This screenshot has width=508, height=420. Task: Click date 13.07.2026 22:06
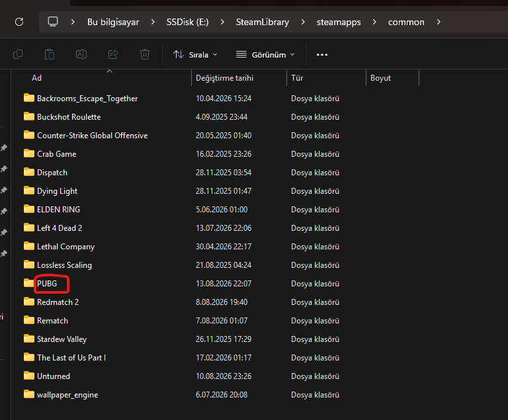coord(224,228)
